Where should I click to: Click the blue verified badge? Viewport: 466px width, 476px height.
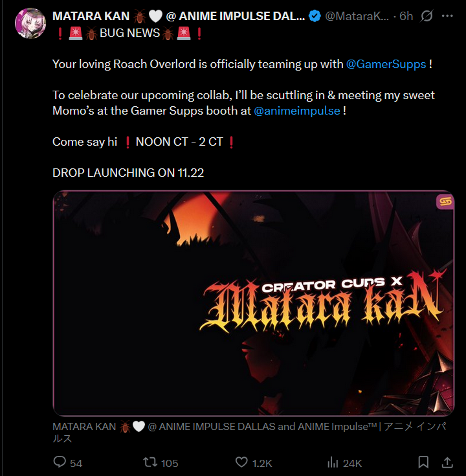[315, 16]
